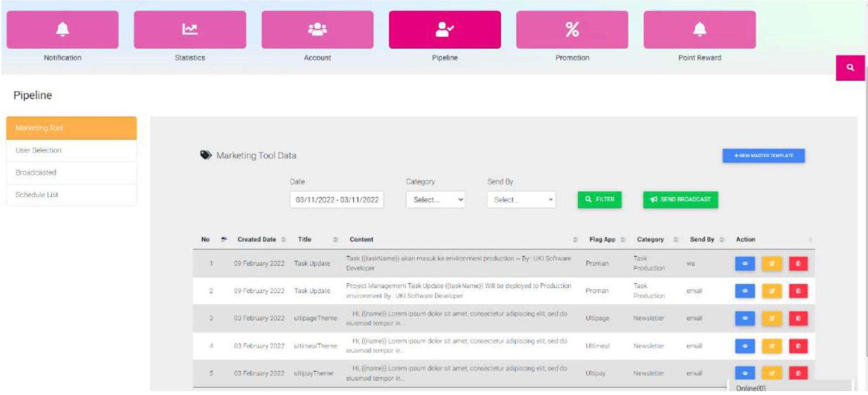Click the green Filter button
868x395 pixels.
coord(599,199)
